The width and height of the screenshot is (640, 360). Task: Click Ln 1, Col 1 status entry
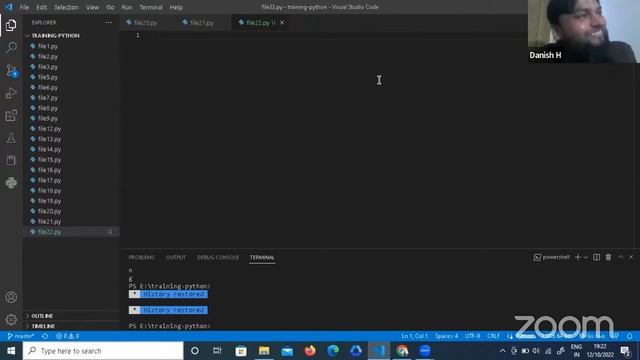414,336
